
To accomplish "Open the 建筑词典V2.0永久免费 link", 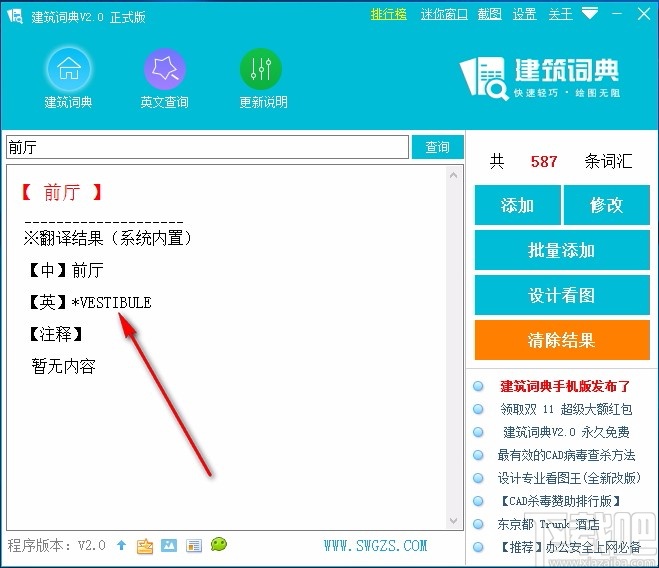I will click(566, 432).
